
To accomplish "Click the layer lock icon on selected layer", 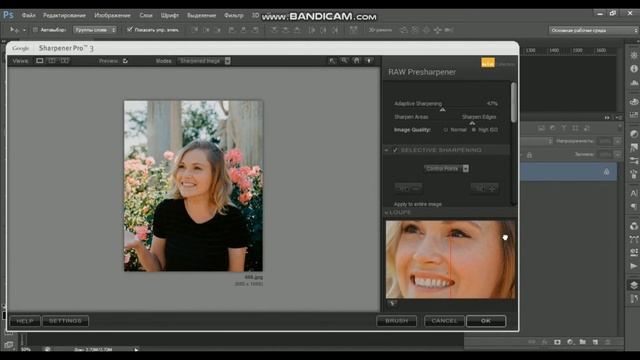I will pyautogui.click(x=607, y=172).
